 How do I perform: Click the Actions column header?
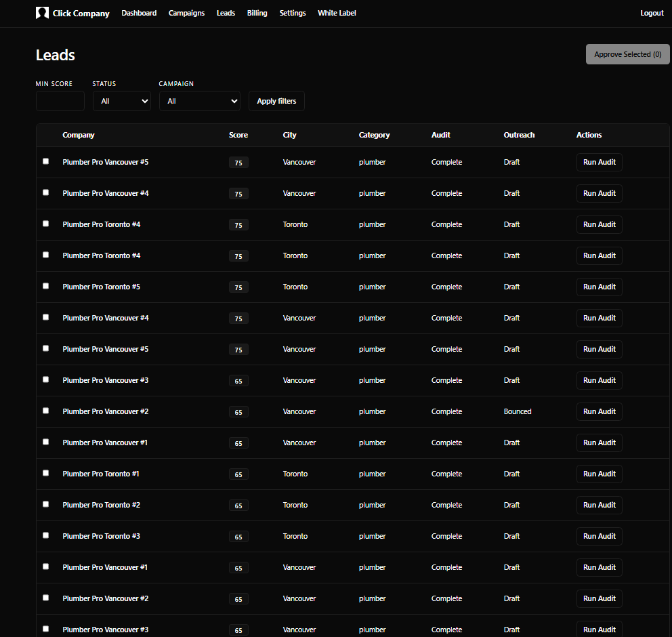pyautogui.click(x=589, y=135)
